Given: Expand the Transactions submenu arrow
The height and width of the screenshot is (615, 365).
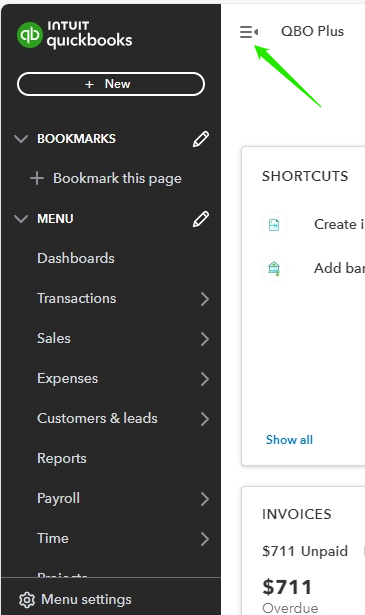Looking at the screenshot, I should click(x=205, y=299).
